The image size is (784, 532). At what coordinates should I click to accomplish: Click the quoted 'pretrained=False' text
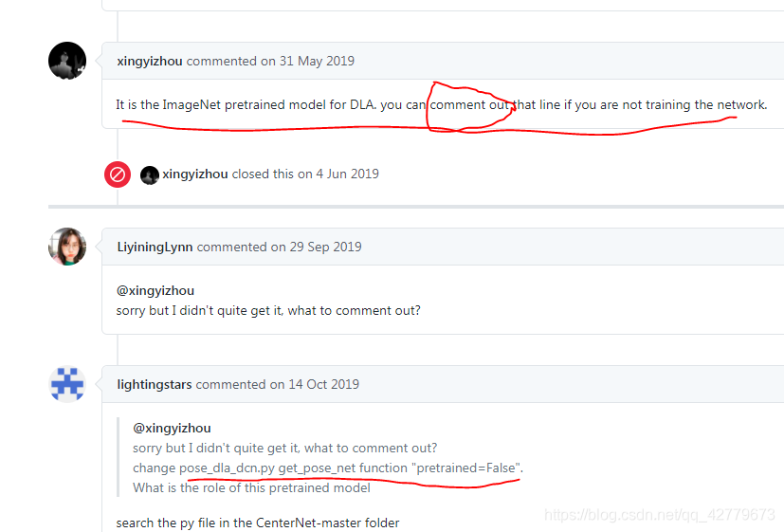466,468
